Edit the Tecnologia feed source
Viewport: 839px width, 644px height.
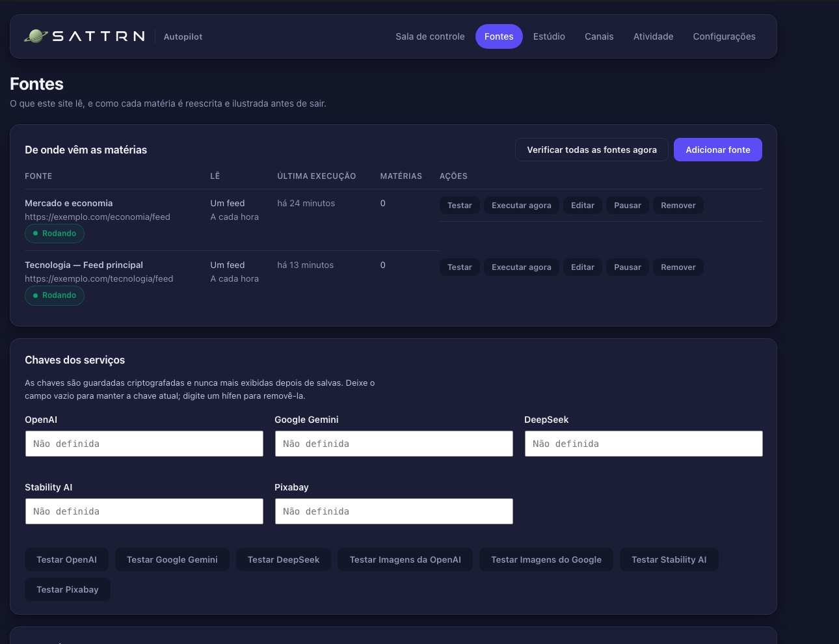coord(583,267)
